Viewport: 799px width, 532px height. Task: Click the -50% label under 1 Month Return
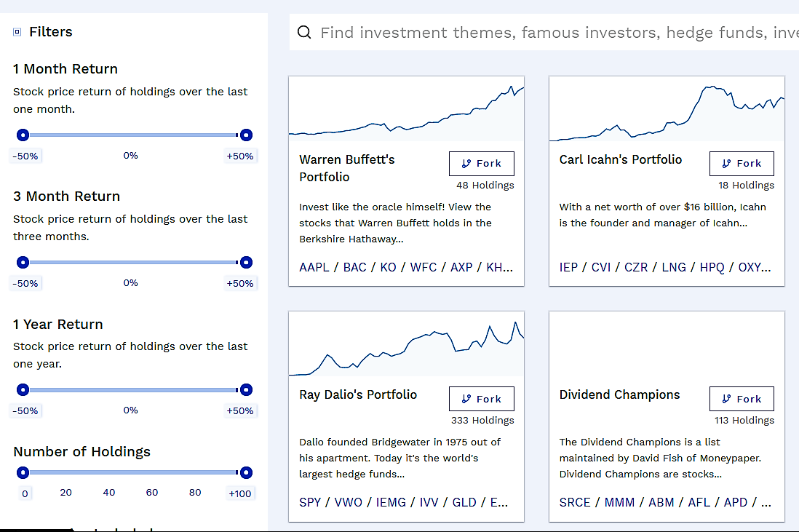[25, 156]
